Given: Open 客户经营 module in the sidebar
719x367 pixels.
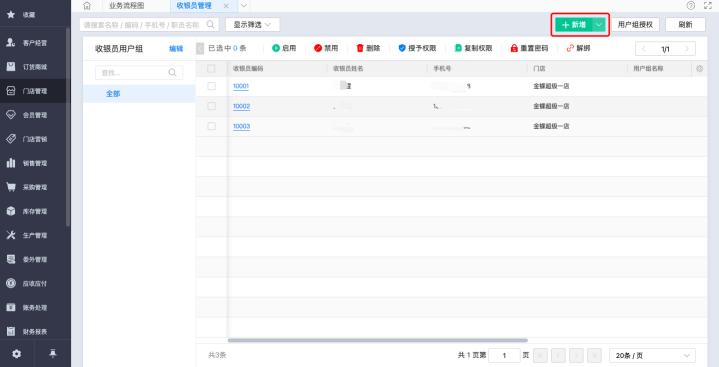Looking at the screenshot, I should [x=28, y=43].
